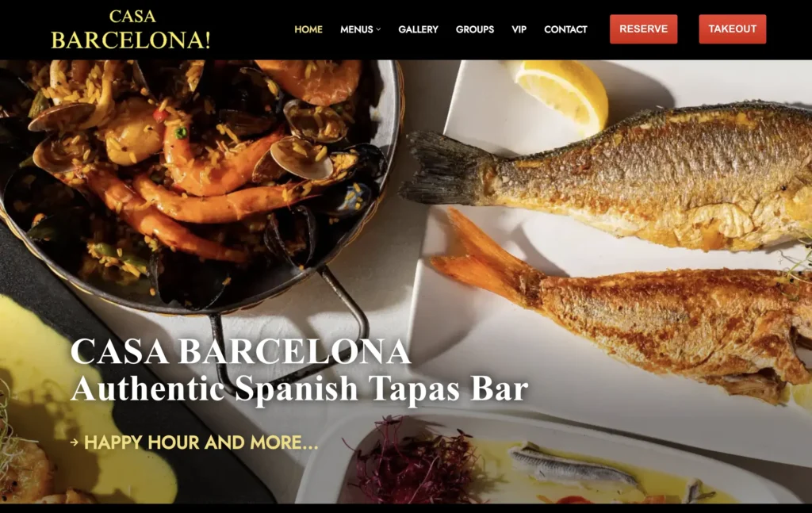Open the GALLERY page

pyautogui.click(x=418, y=29)
